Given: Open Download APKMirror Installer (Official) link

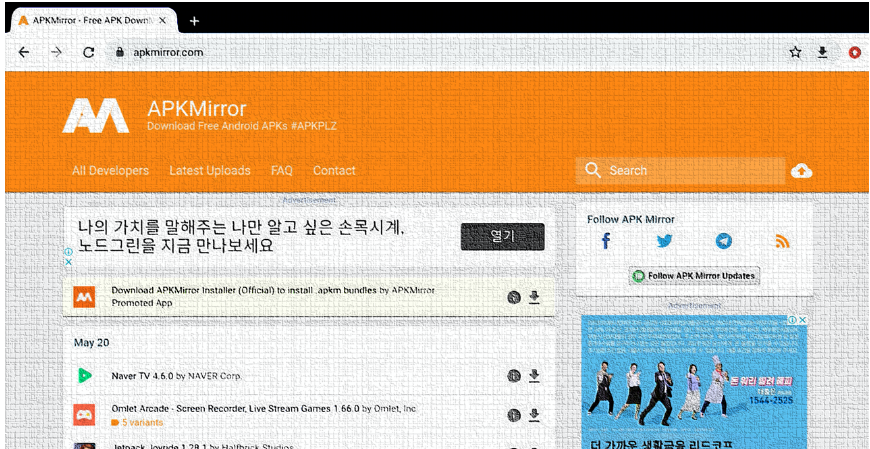Looking at the screenshot, I should coord(273,290).
